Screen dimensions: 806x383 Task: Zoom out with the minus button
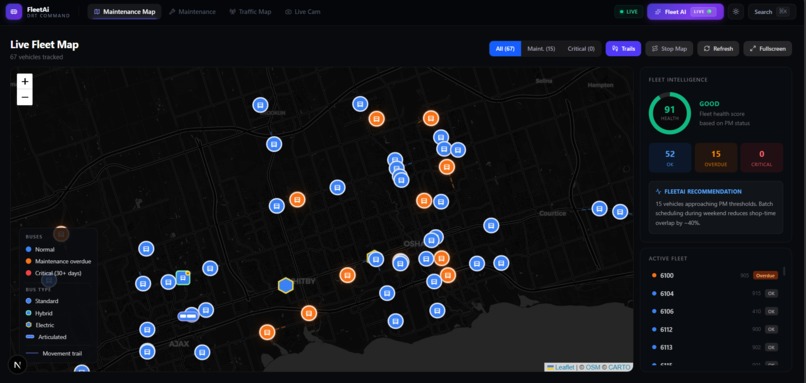pyautogui.click(x=25, y=97)
